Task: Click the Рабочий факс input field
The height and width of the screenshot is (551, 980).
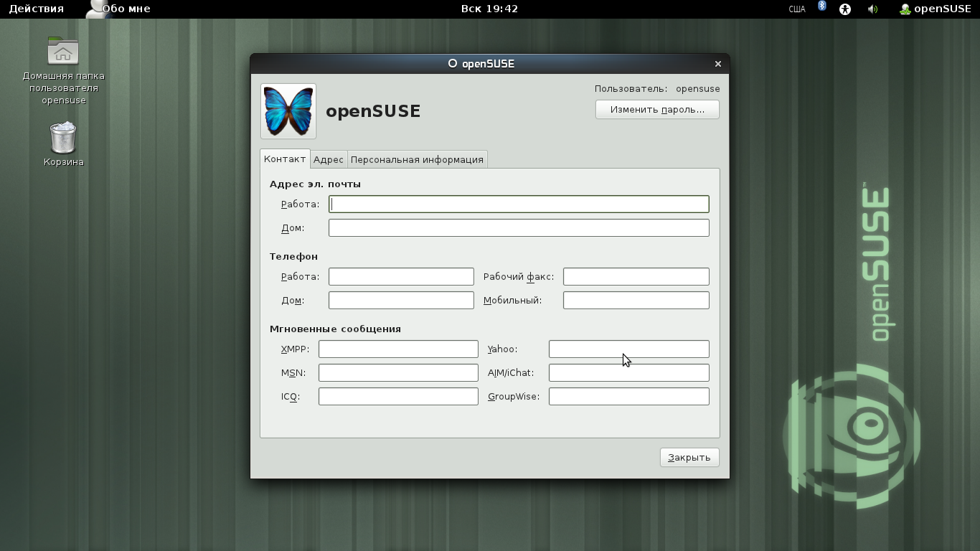Action: point(636,277)
